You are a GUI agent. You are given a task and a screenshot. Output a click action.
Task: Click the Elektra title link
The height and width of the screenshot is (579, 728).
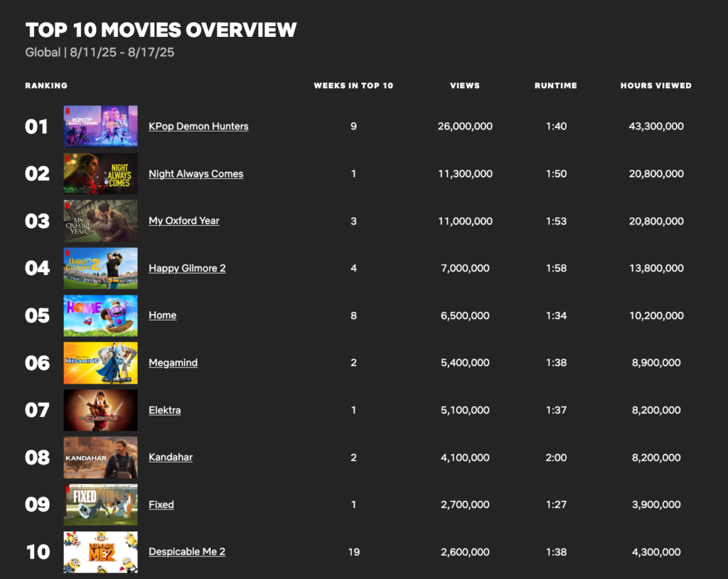[x=164, y=410]
